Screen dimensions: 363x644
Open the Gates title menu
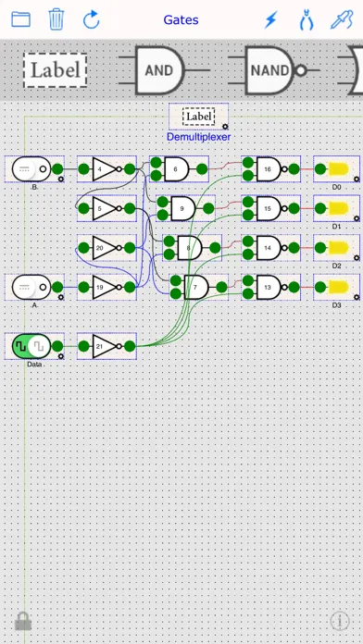click(181, 19)
